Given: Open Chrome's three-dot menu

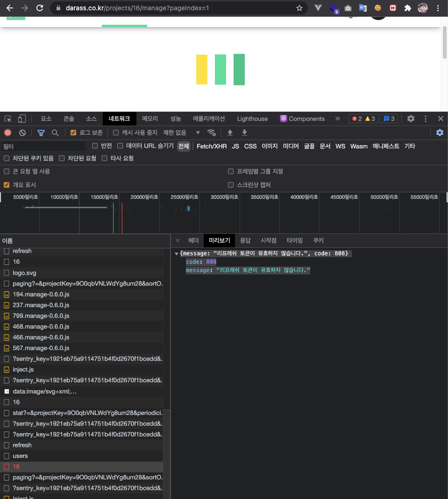Looking at the screenshot, I should point(438,8).
